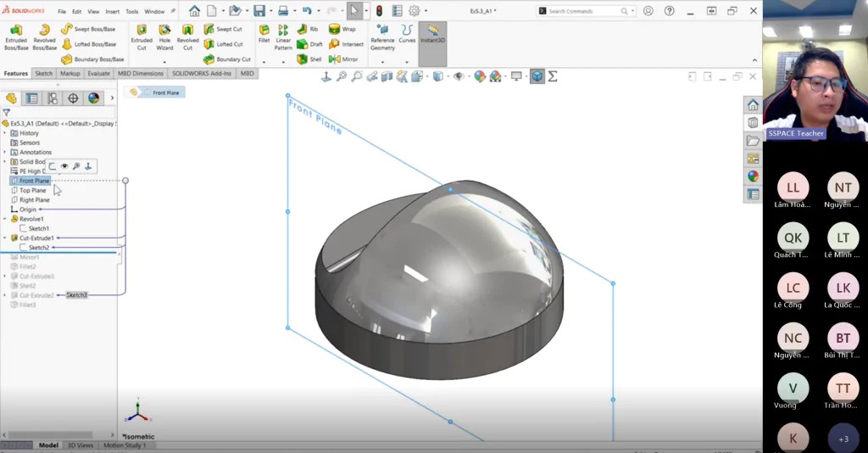Screen dimensions: 868x453
Task: Open the DisplayManager color ball tab
Action: tap(93, 98)
